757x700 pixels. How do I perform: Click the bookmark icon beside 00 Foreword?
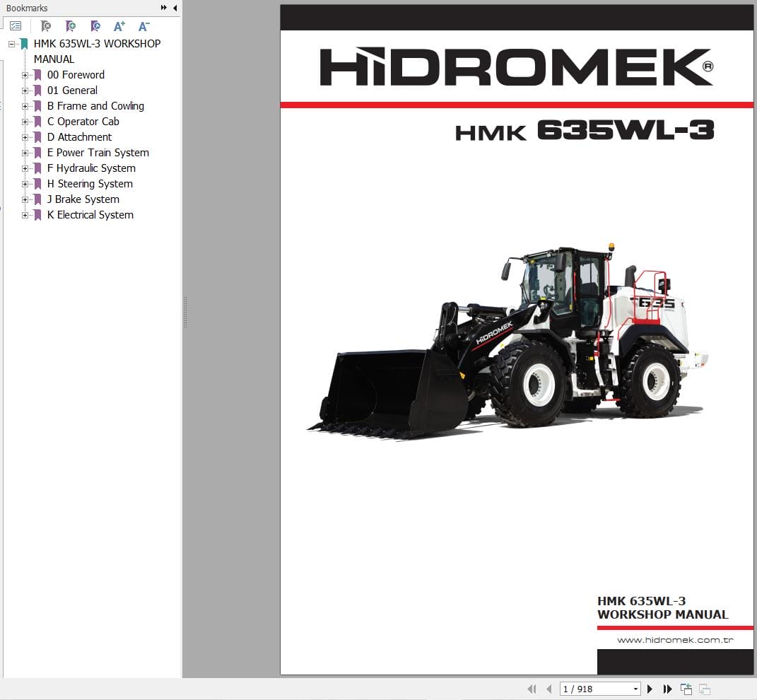pyautogui.click(x=37, y=76)
